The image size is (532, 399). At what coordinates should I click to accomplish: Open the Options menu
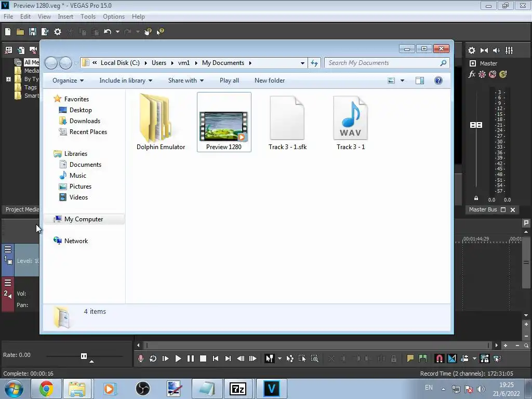tap(114, 17)
